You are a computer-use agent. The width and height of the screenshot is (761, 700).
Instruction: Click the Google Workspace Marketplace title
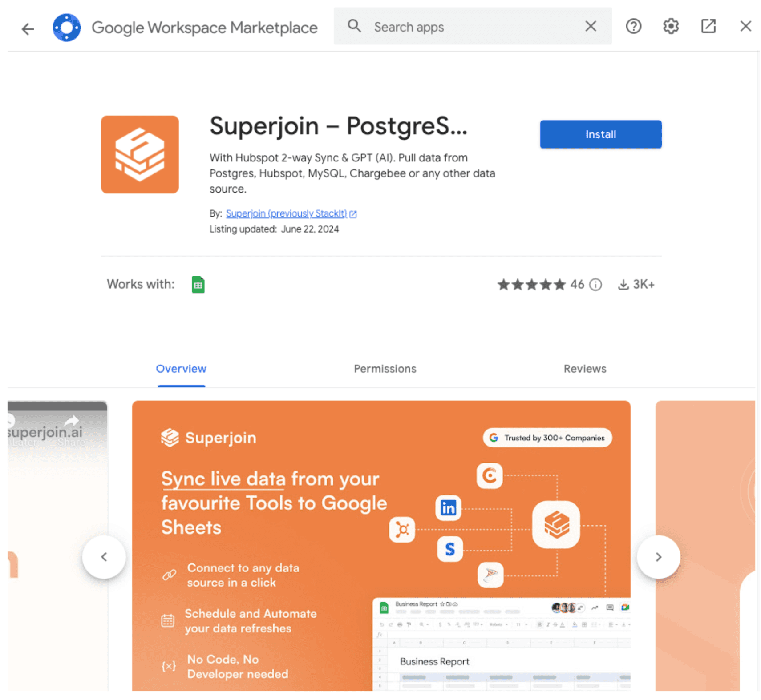[x=204, y=28]
